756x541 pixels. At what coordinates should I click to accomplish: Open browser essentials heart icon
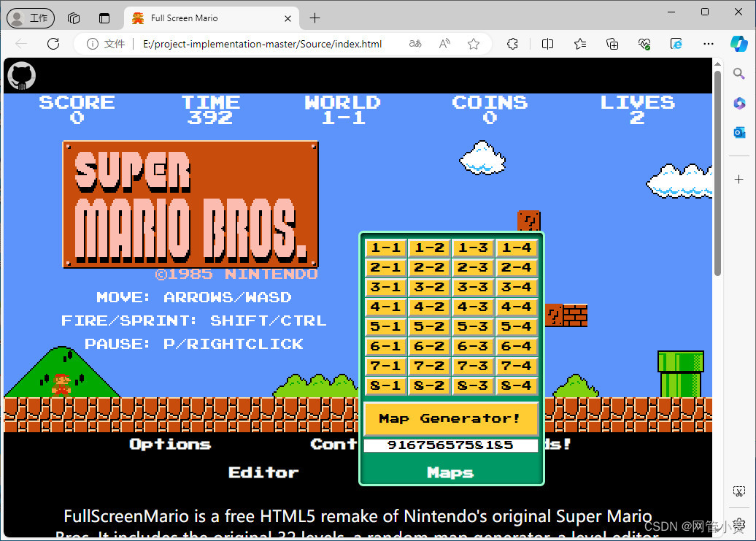pyautogui.click(x=644, y=44)
